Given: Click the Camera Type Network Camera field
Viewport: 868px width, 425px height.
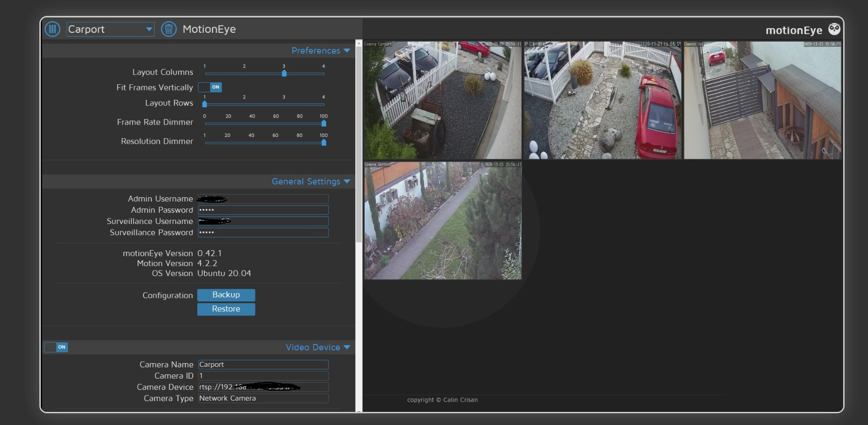Looking at the screenshot, I should (x=263, y=398).
